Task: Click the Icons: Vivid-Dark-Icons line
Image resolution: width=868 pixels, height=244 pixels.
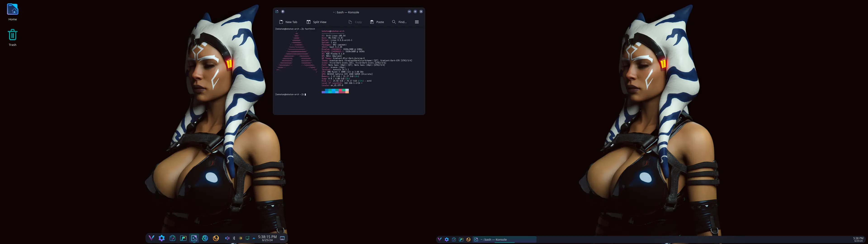Action: 354,63
